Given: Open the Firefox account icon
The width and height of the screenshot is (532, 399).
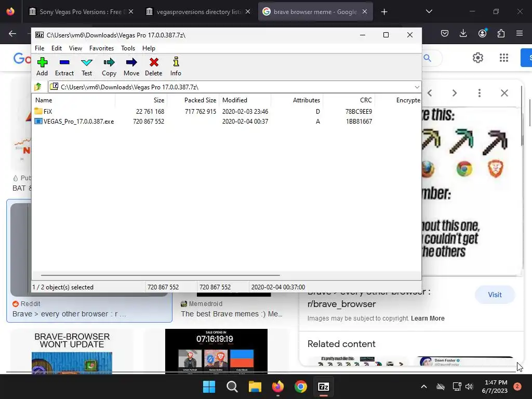Looking at the screenshot, I should (x=482, y=33).
